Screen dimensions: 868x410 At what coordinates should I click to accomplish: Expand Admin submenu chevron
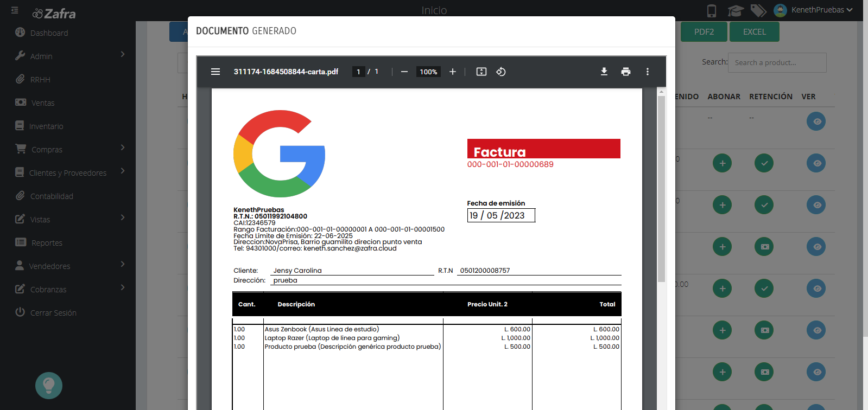pos(123,54)
